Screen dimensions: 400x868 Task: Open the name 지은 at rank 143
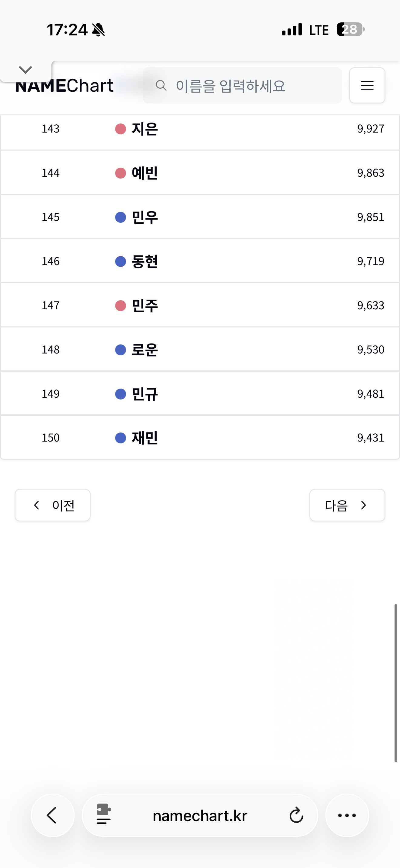click(x=145, y=129)
